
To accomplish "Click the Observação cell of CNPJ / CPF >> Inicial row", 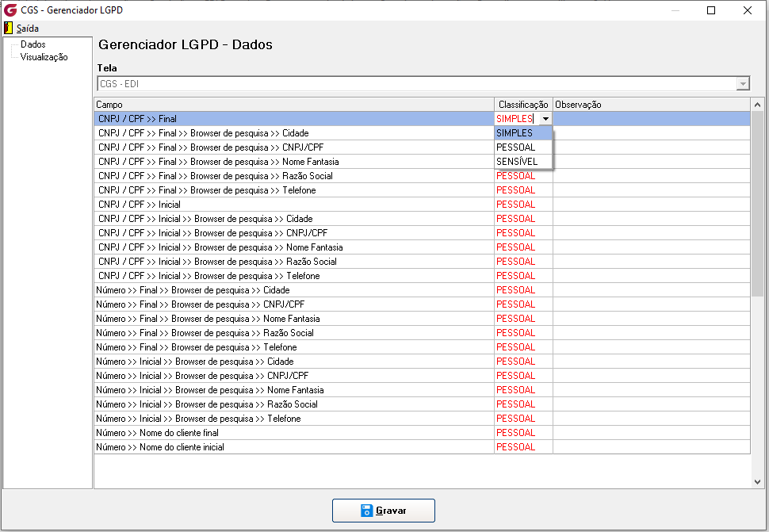I will [652, 204].
